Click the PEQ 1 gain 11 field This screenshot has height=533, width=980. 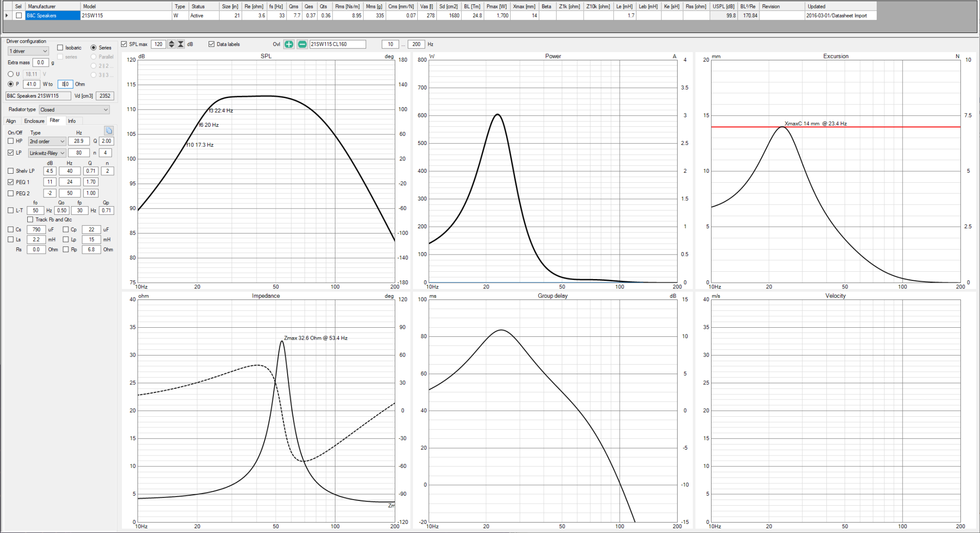pos(50,182)
